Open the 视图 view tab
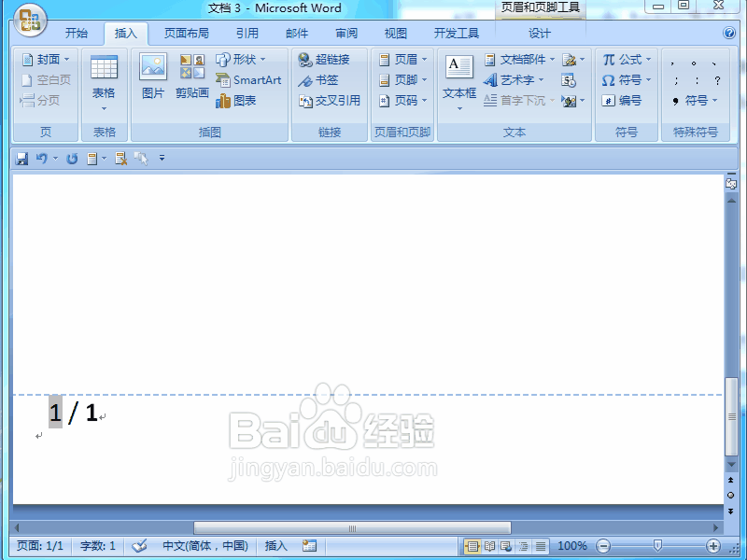This screenshot has height=560, width=747. click(395, 34)
